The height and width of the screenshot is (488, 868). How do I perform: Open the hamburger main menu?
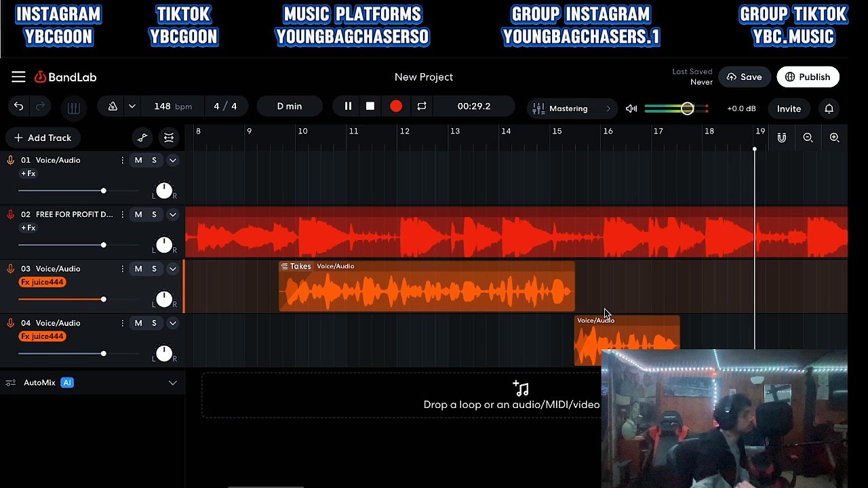click(x=18, y=77)
